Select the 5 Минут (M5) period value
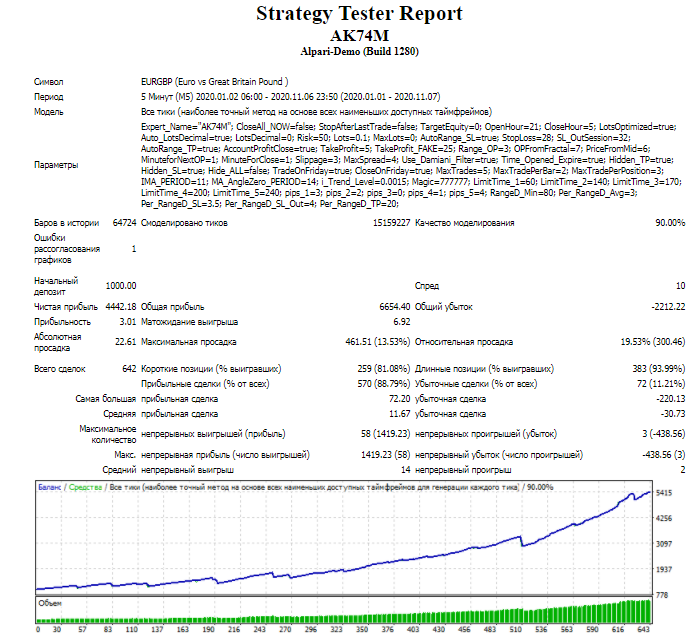This screenshot has width=690, height=634. coord(290,97)
